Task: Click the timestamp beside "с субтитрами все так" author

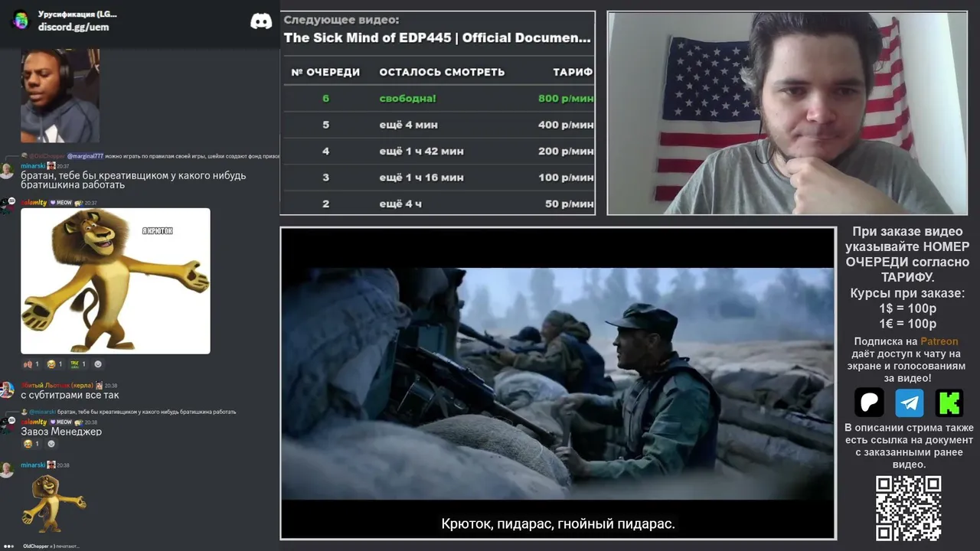Action: pyautogui.click(x=111, y=386)
